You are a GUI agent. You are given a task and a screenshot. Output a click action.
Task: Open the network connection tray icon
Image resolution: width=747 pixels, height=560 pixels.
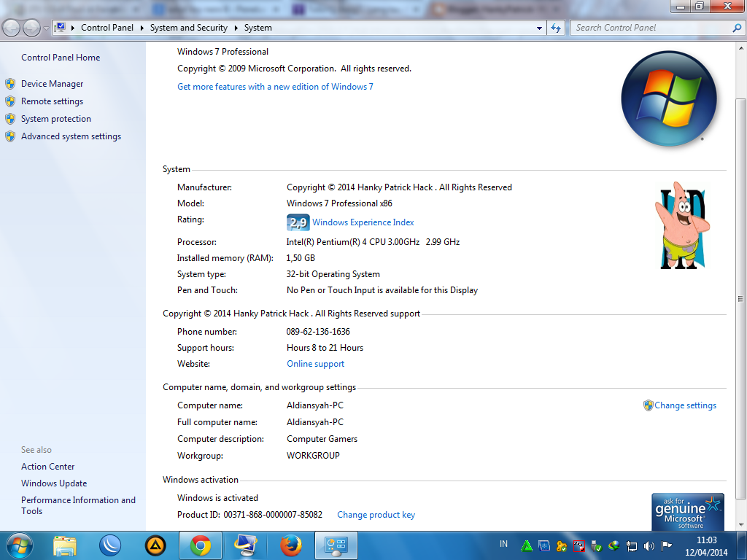point(631,545)
